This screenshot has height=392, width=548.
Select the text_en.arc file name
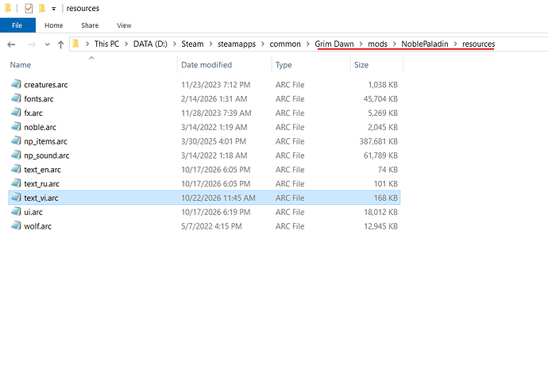[42, 170]
